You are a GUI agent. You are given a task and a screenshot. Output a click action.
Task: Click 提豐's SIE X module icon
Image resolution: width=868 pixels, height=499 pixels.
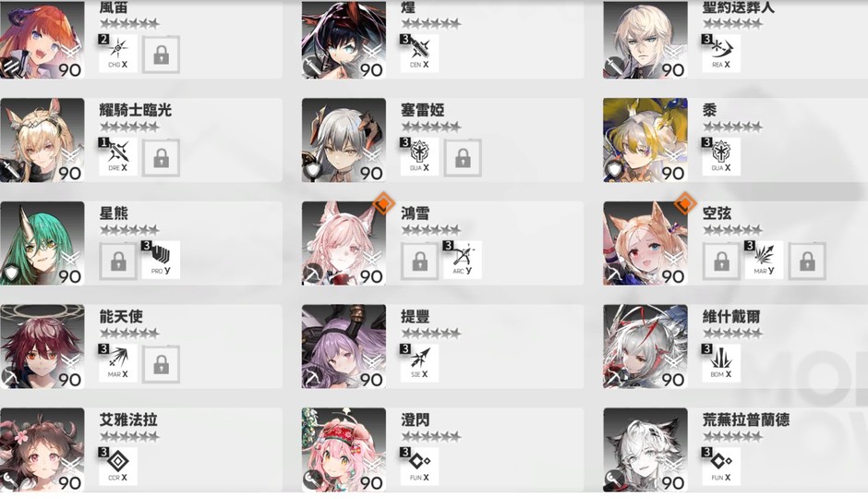419,363
